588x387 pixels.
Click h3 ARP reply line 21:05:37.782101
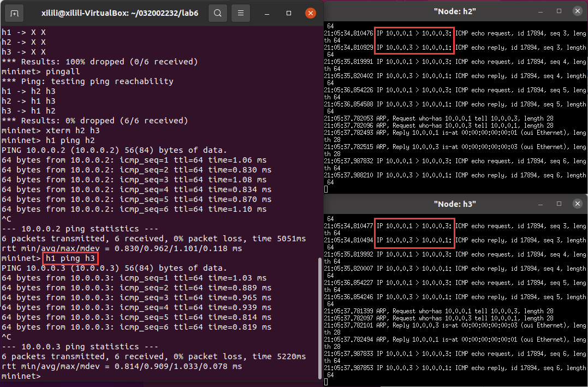[455, 329]
